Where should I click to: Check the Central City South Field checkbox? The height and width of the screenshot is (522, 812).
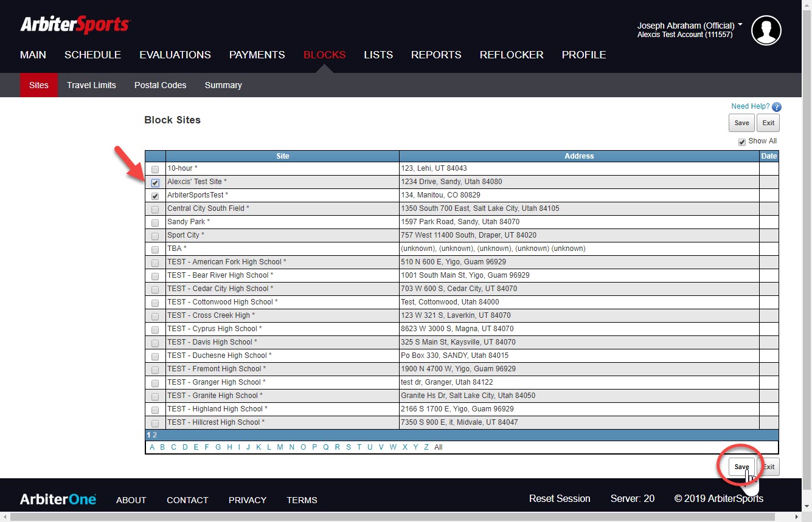[x=155, y=210]
